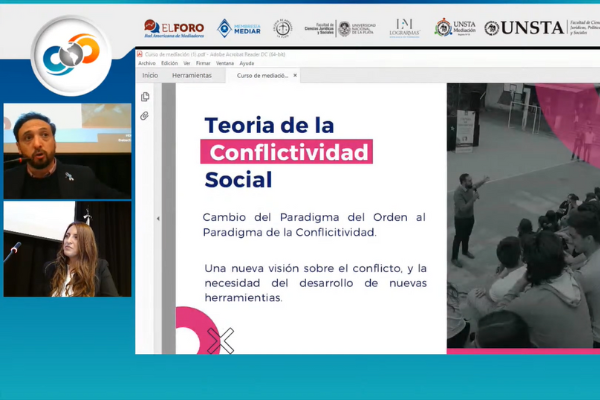Switch to the Herramientas tab

pyautogui.click(x=191, y=75)
